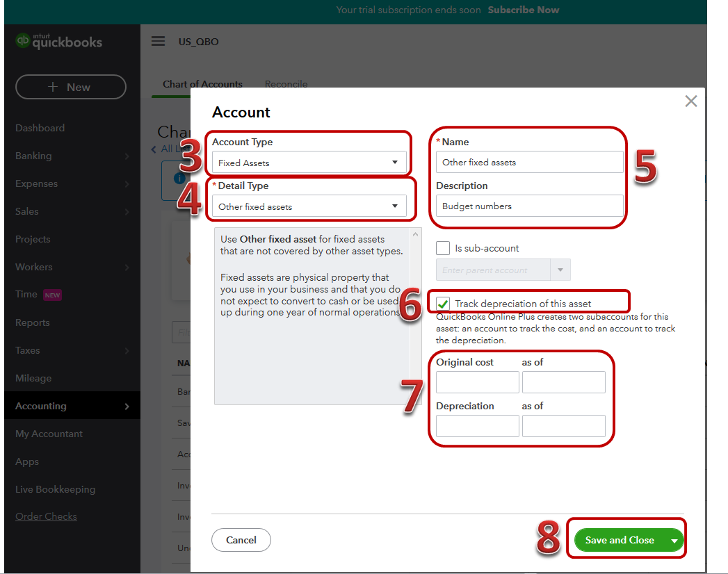Switch to the Reconcile tab
The image size is (728, 574).
286,83
